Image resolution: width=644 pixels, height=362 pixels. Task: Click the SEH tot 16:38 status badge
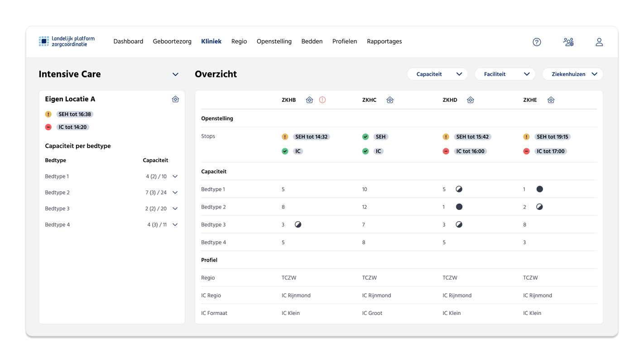75,114
